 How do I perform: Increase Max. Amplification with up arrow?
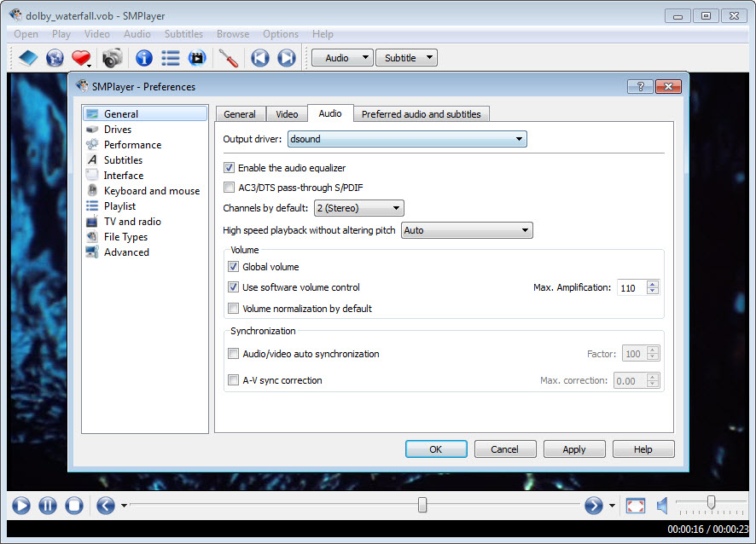[653, 284]
